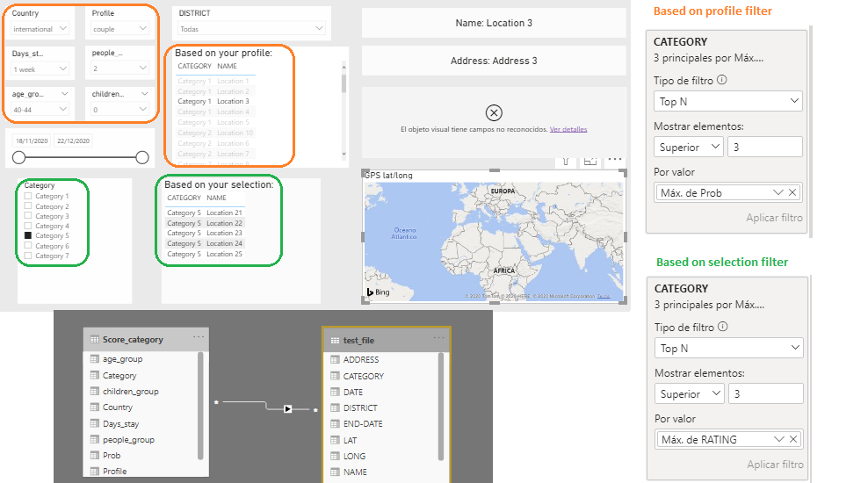Select the Location 3 row in profile table
The width and height of the screenshot is (868, 483).
click(x=213, y=101)
